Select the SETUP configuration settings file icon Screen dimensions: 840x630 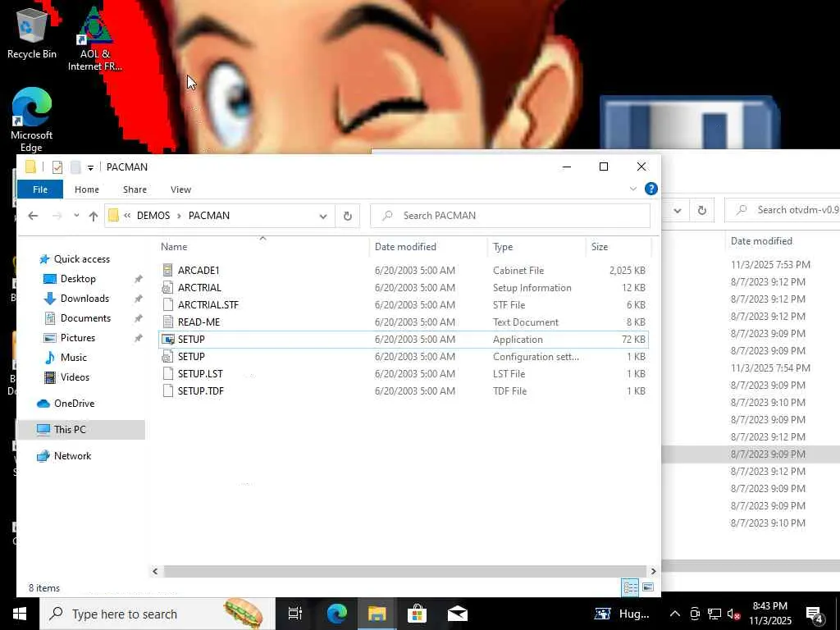click(x=167, y=357)
